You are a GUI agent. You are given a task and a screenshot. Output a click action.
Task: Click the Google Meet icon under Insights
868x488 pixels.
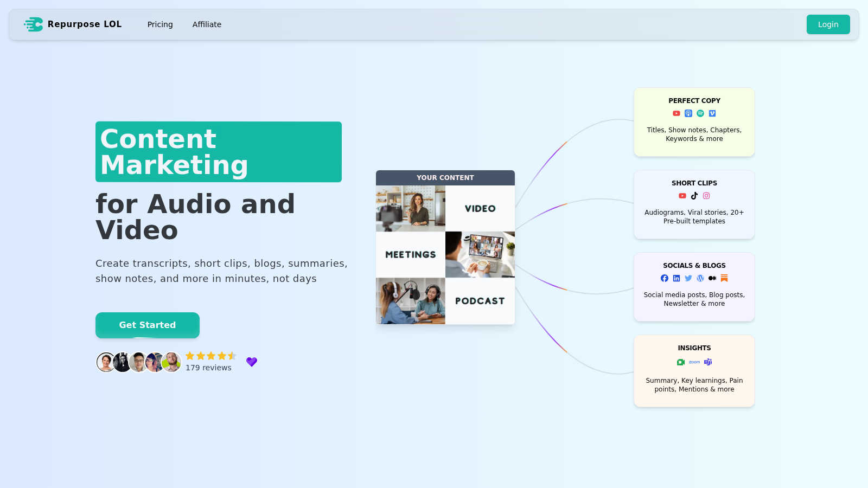click(x=681, y=362)
